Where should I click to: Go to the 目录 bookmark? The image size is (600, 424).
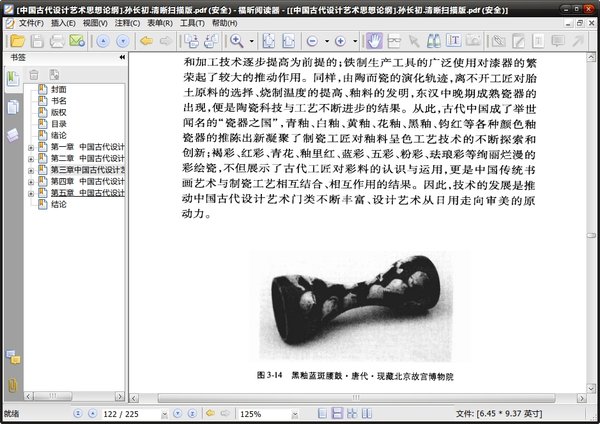(59, 124)
